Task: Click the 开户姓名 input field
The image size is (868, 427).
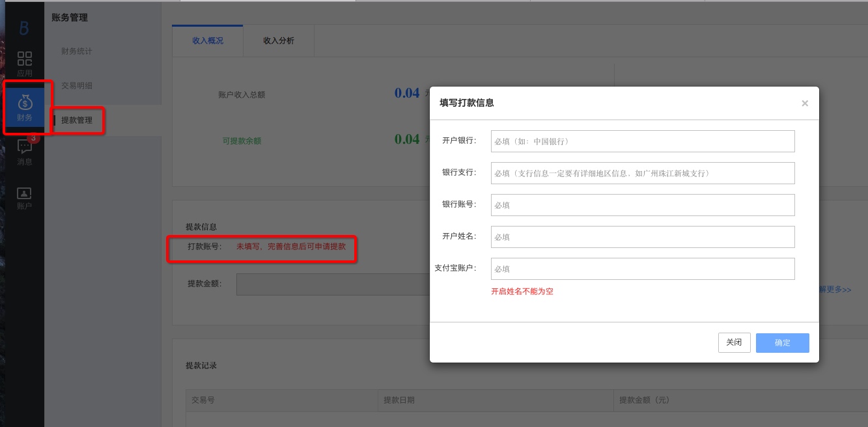Action: tap(642, 237)
